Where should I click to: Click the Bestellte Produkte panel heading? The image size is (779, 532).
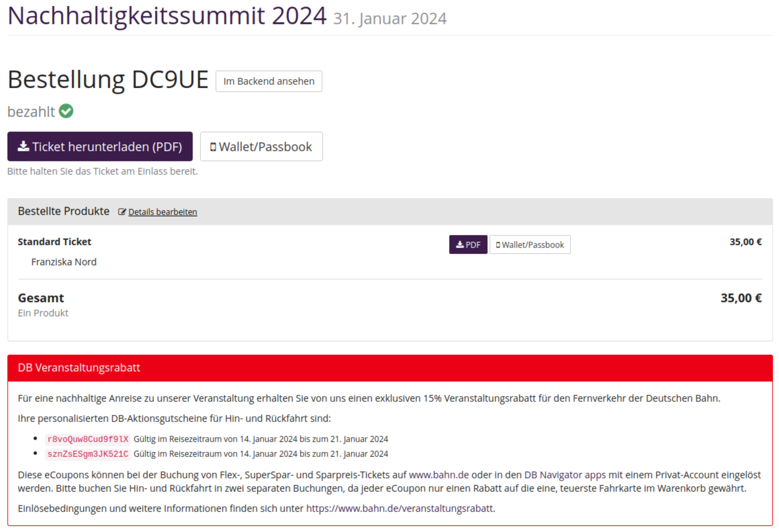pos(64,211)
